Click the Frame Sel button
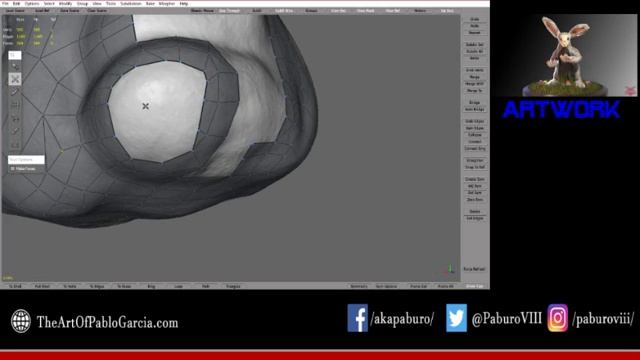The height and width of the screenshot is (360, 640). tap(418, 287)
